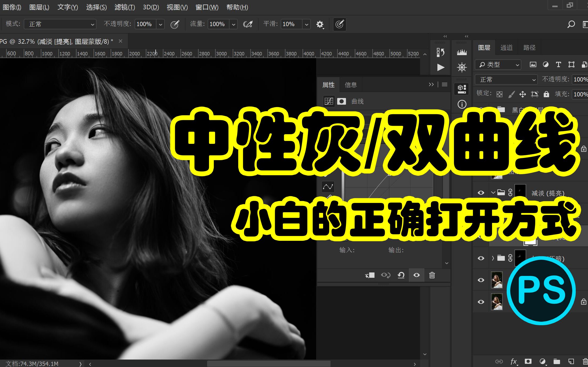Switch to the 信息 tab
Viewport: 588px width, 367px height.
(351, 85)
